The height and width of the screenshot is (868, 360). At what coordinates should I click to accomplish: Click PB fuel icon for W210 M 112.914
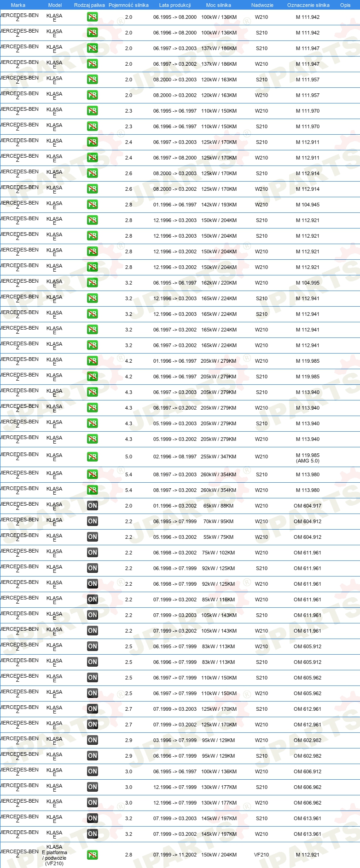tap(93, 189)
